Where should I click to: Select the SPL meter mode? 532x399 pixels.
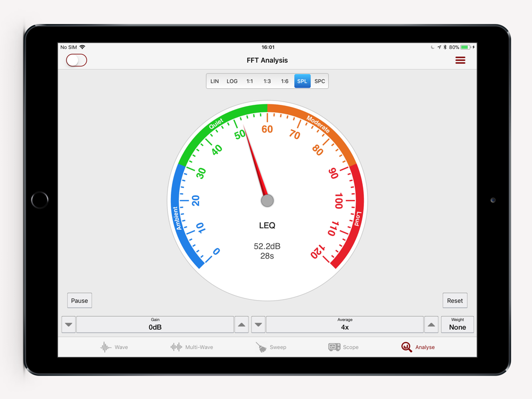point(302,81)
